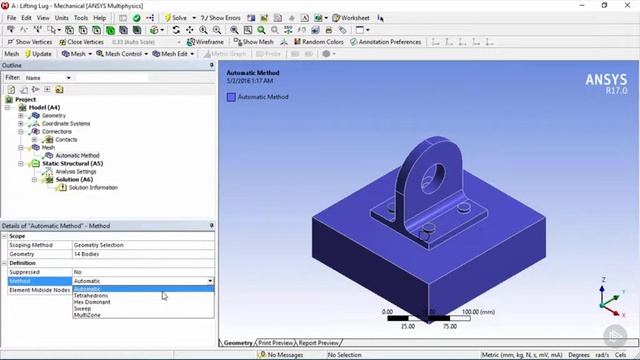This screenshot has width=640, height=360.
Task: Open the Edit menu
Action: (27, 18)
